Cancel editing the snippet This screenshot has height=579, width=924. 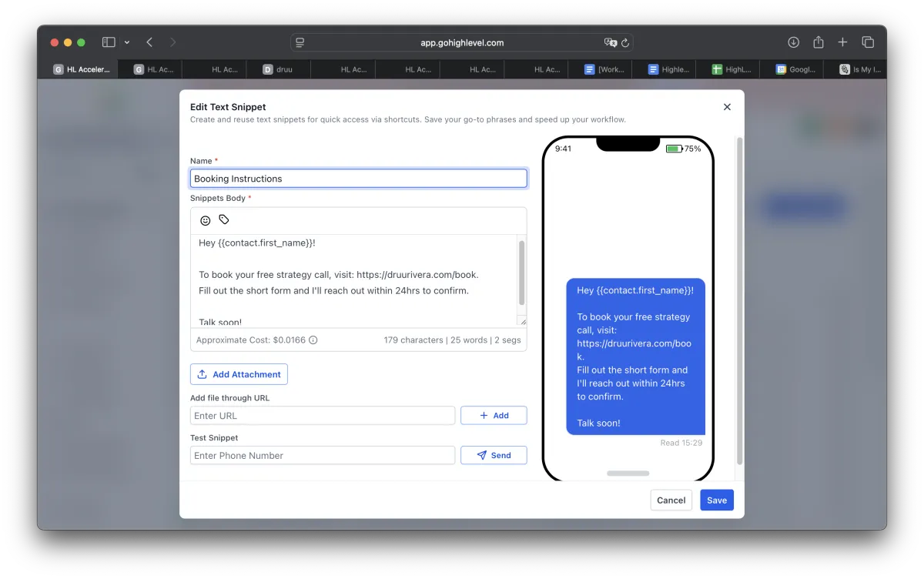coord(671,500)
